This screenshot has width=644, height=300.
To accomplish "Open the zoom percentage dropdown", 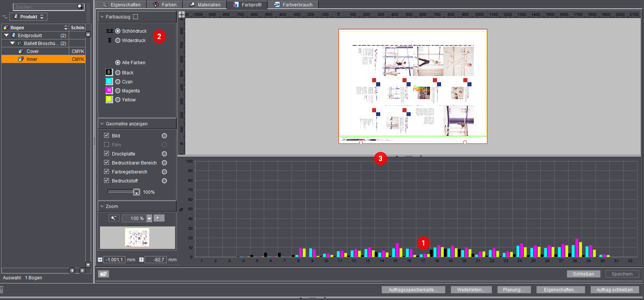I will click(x=149, y=219).
